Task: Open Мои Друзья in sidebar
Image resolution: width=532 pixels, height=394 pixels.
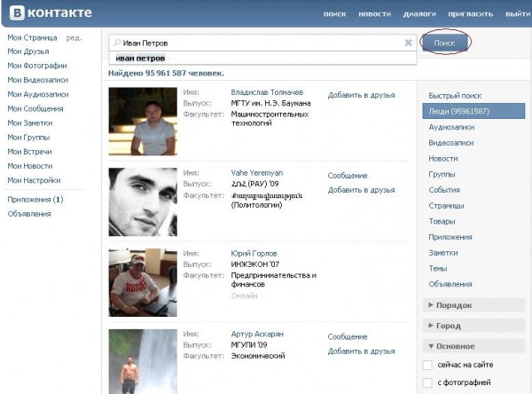Action: pyautogui.click(x=28, y=51)
